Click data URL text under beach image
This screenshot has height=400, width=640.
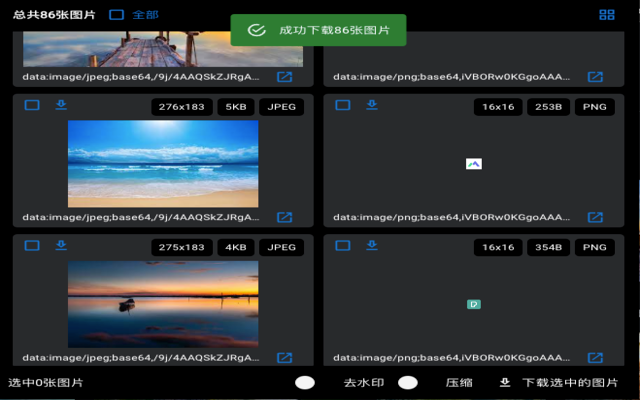click(x=141, y=217)
